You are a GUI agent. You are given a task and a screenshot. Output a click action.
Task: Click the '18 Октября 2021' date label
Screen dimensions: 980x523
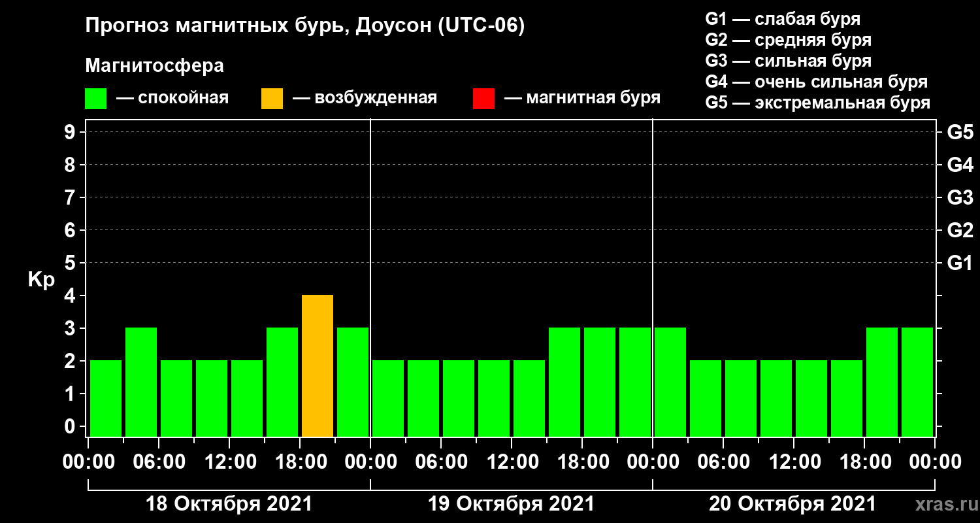point(229,504)
